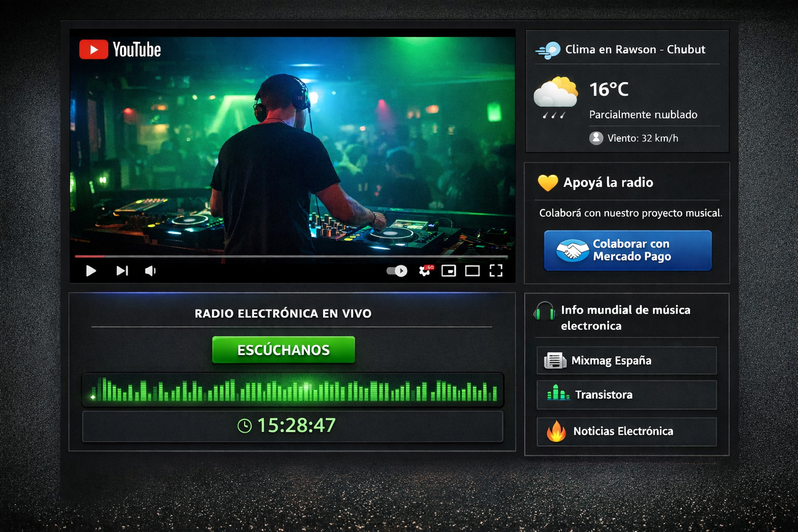798x532 pixels.
Task: Open the Transistora link
Action: point(626,395)
